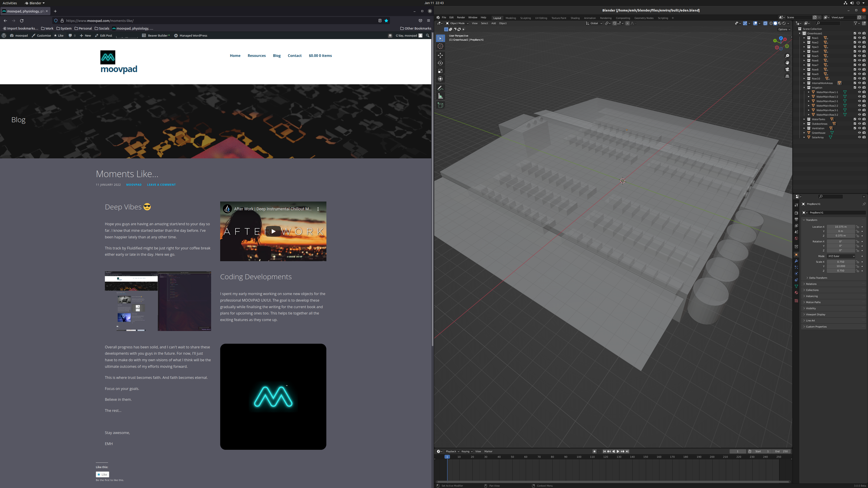Open the Output properties tab

point(796,219)
